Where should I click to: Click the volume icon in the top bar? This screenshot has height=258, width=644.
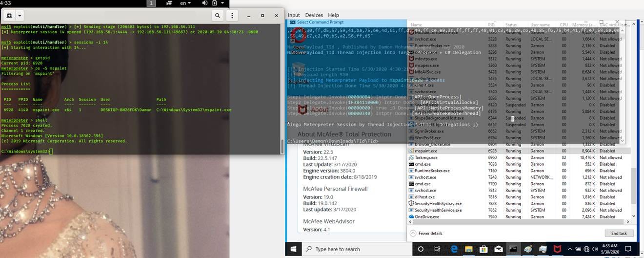pos(204,3)
